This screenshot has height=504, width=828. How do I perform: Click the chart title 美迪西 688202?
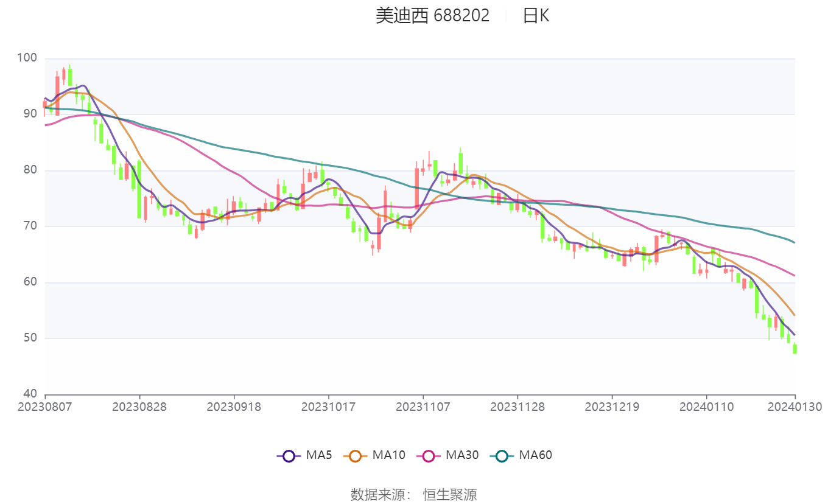pos(432,16)
